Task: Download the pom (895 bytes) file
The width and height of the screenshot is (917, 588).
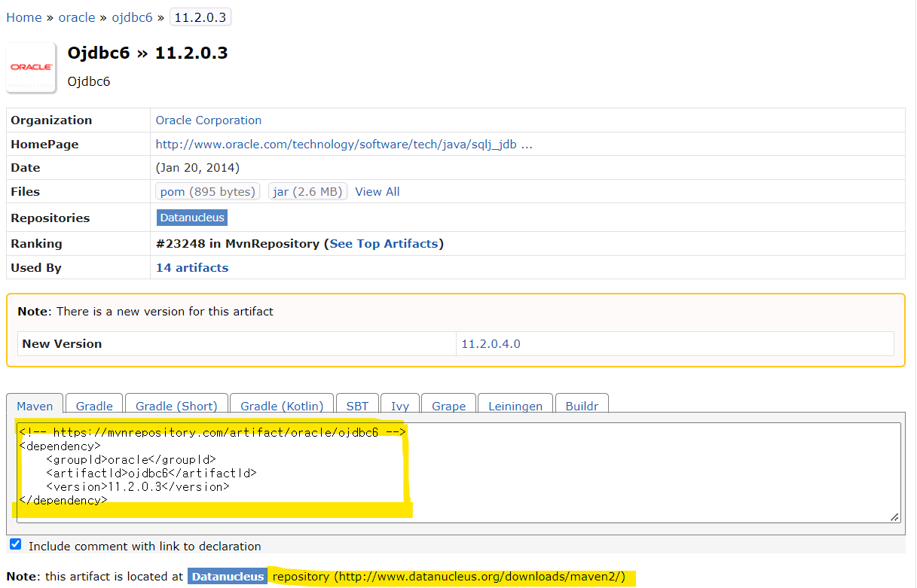Action: [x=208, y=192]
